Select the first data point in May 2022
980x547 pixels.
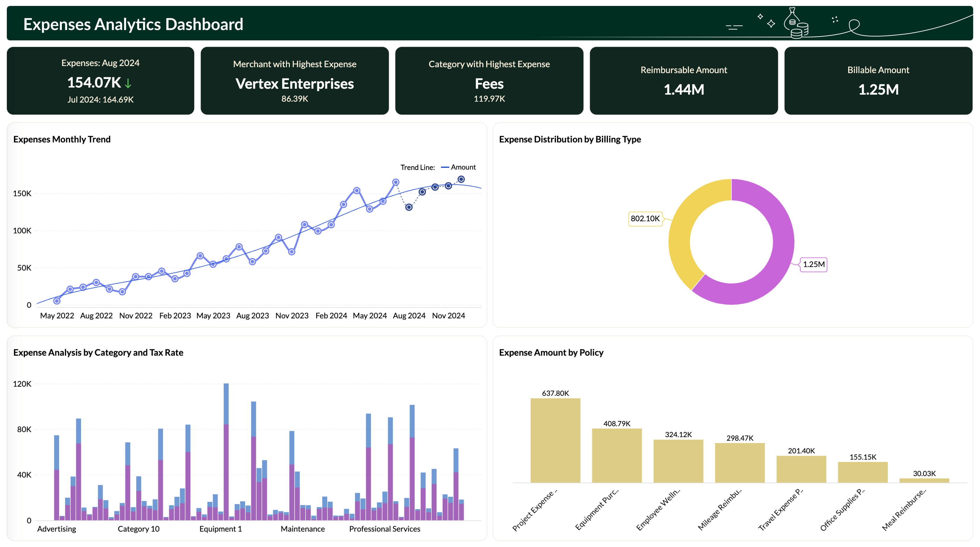(57, 301)
